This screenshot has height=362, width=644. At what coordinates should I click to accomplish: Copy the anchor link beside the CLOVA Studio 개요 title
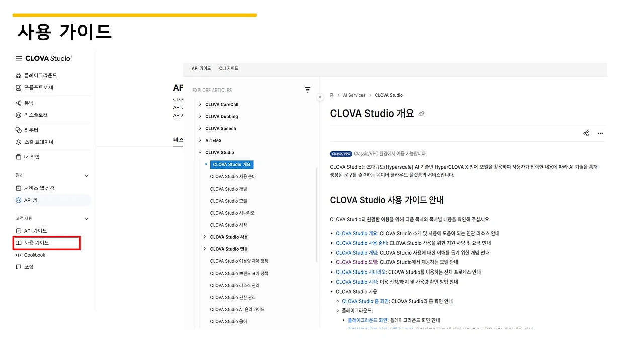click(421, 114)
